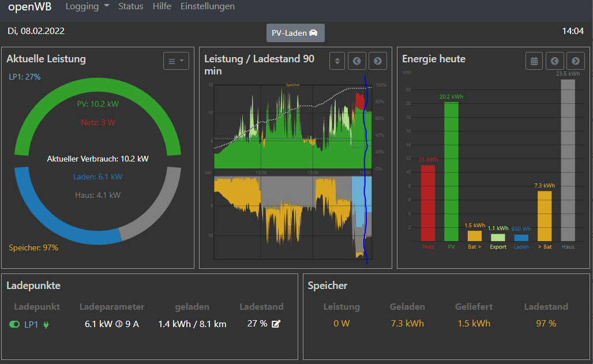Click the PV-Laden charge mode button
The height and width of the screenshot is (364, 593).
295,33
